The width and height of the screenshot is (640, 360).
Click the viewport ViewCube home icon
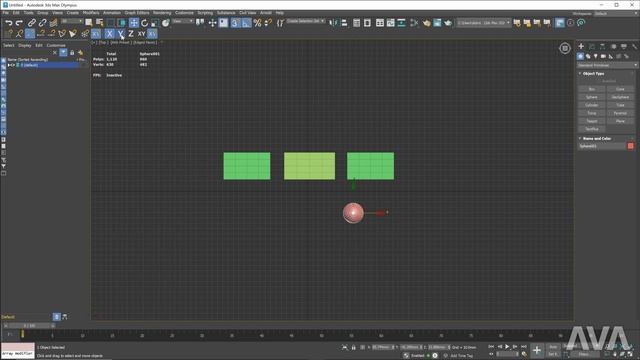click(x=565, y=48)
